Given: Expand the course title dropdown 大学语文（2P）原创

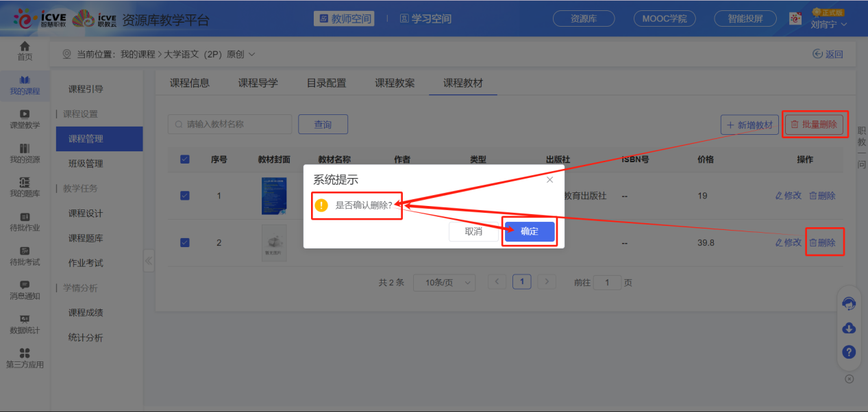Looking at the screenshot, I should click(251, 53).
